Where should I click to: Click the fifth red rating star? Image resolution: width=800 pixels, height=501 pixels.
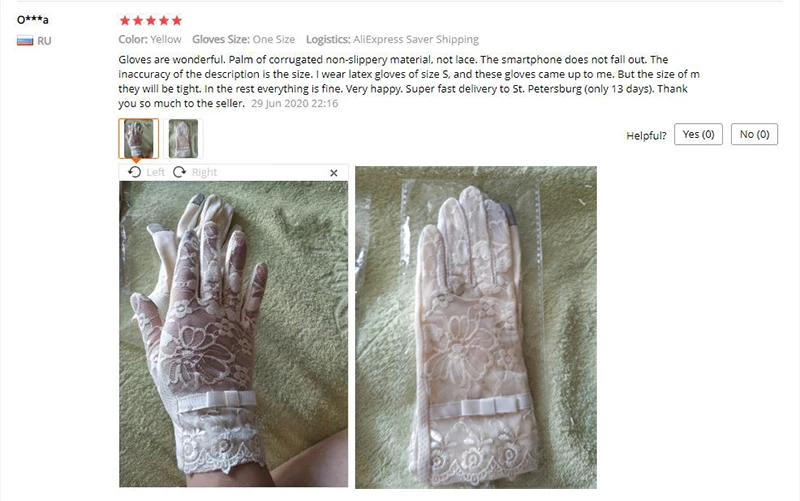177,20
